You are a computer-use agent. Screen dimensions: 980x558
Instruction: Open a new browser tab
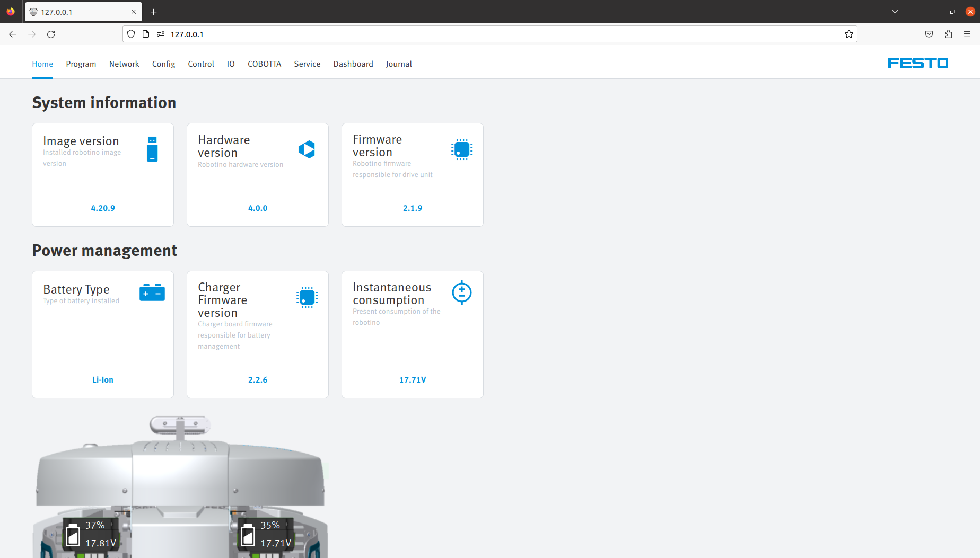tap(154, 12)
